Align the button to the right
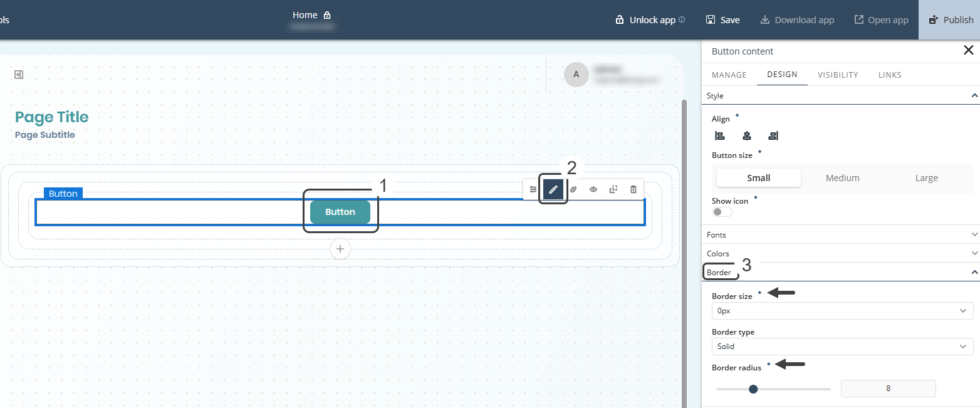Image resolution: width=980 pixels, height=408 pixels. tap(773, 136)
